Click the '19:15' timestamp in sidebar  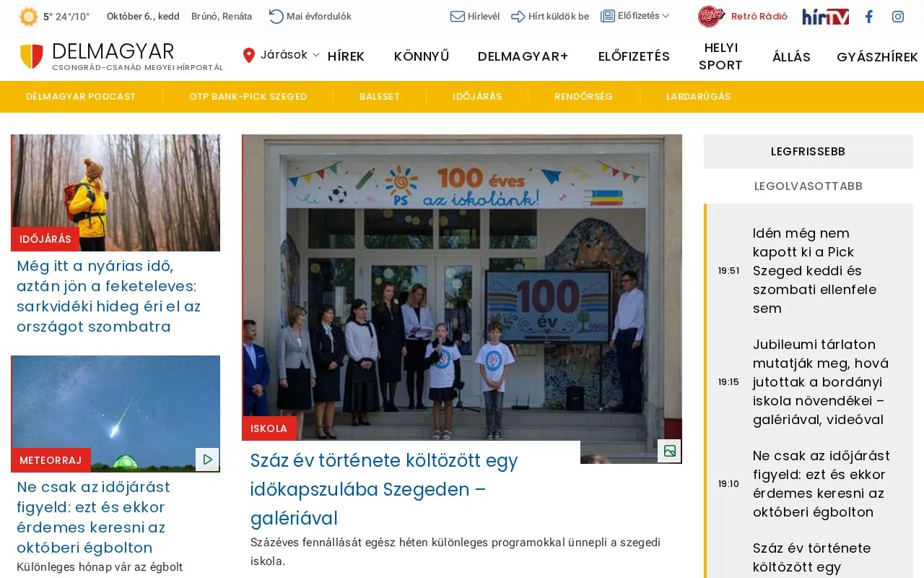729,382
